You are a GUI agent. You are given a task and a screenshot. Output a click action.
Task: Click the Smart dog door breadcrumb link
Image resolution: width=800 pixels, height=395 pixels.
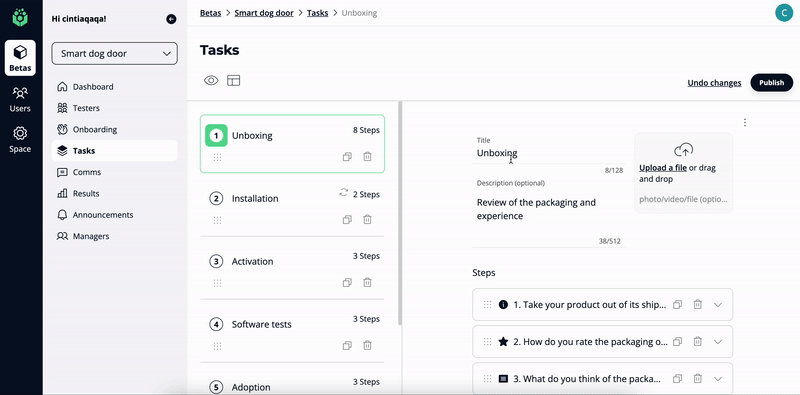264,13
